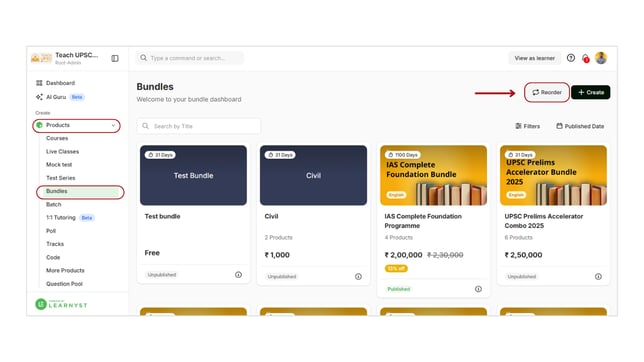This screenshot has width=644, height=362.
Task: Click the '2 Products' text on Civil
Action: pyautogui.click(x=278, y=237)
